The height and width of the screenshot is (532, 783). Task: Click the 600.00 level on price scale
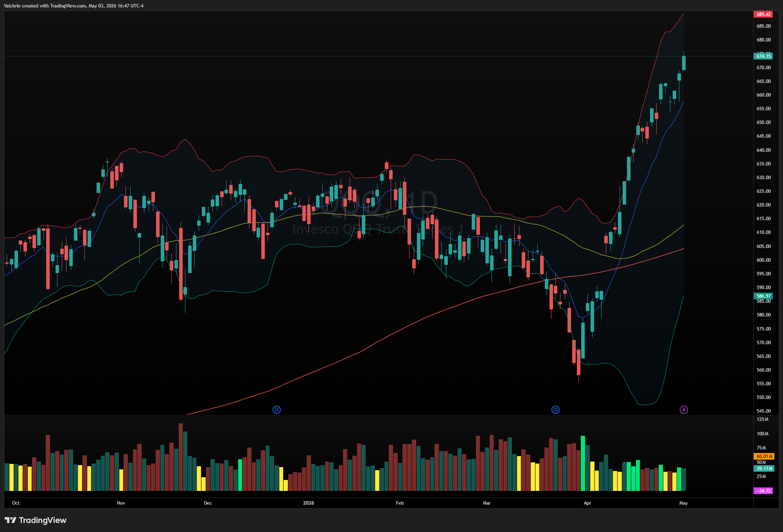click(x=763, y=260)
